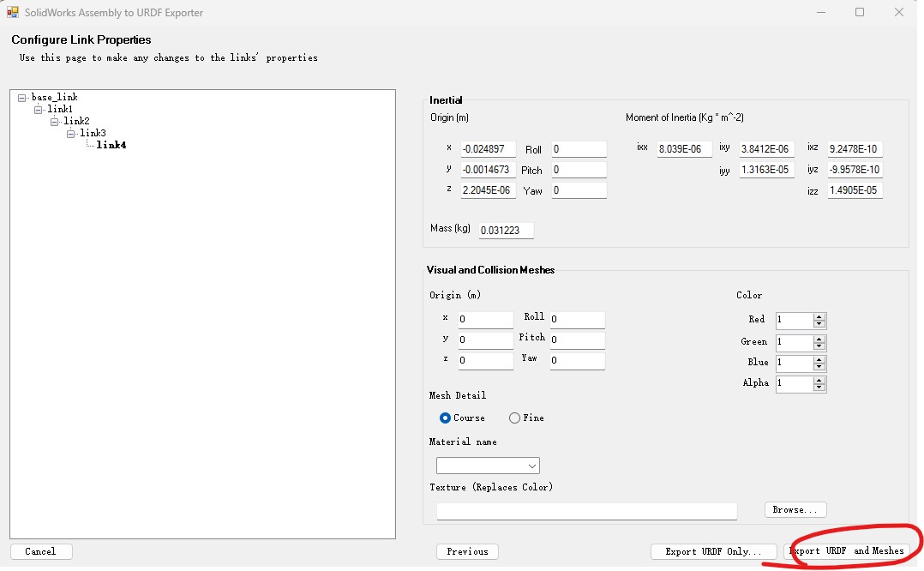
Task: Edit the Mass (kg) field
Action: coord(507,231)
